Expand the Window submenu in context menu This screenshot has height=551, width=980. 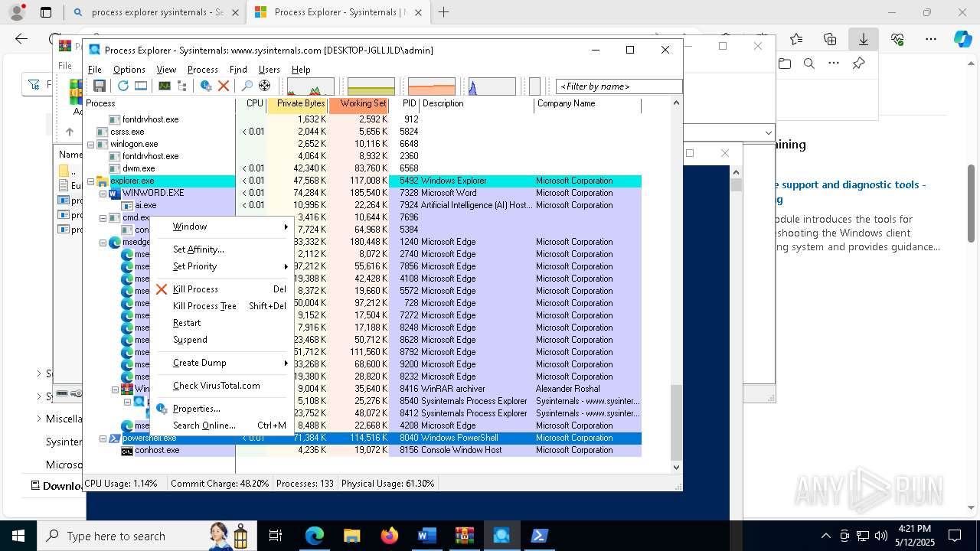tap(222, 227)
